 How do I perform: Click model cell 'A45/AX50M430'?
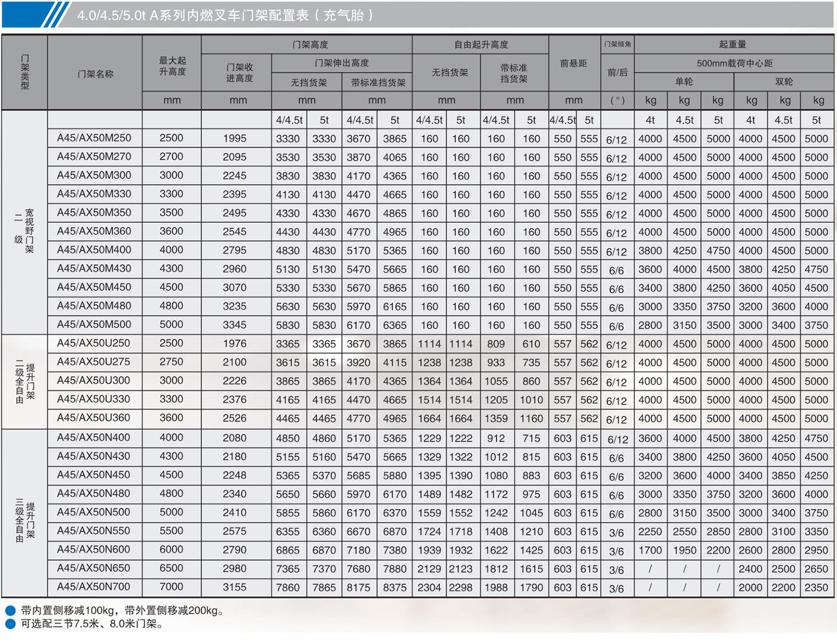click(x=94, y=268)
